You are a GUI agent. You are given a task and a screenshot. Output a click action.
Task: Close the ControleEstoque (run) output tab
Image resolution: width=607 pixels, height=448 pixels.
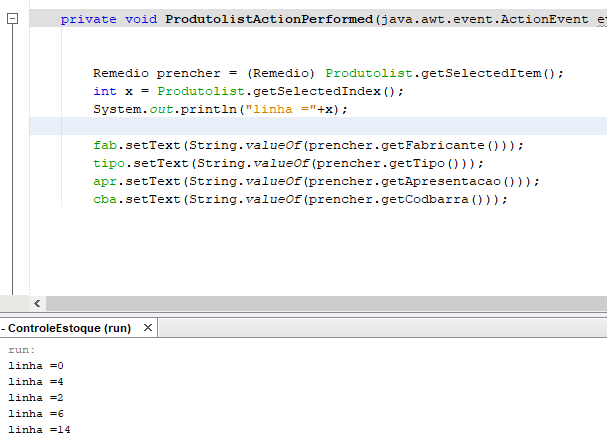point(147,328)
